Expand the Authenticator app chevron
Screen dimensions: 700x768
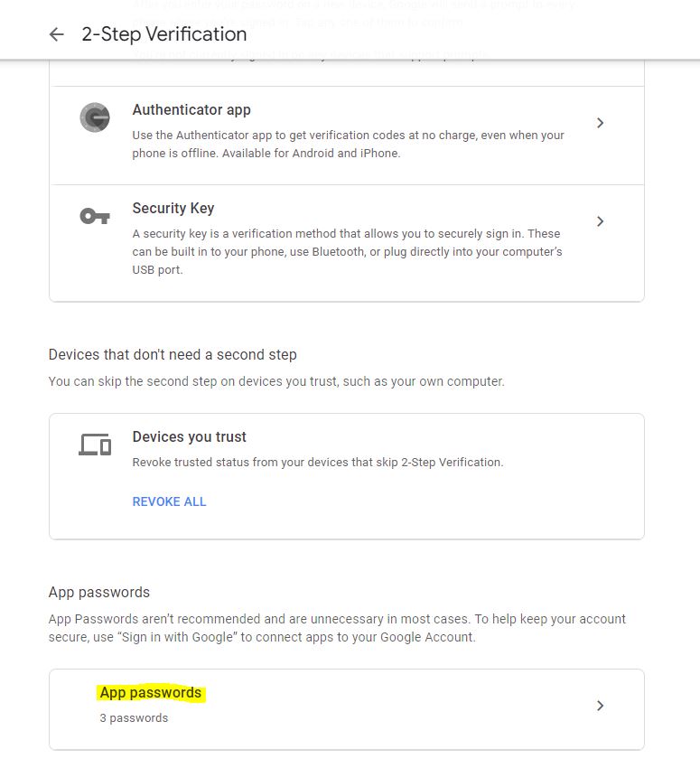point(600,123)
